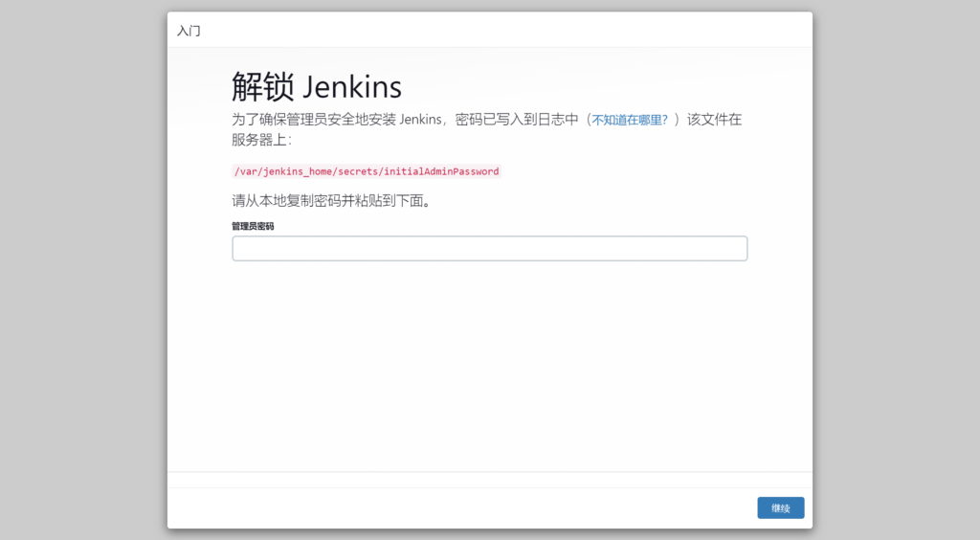980x540 pixels.
Task: Click the 管理员密码 password input field
Action: 489,249
